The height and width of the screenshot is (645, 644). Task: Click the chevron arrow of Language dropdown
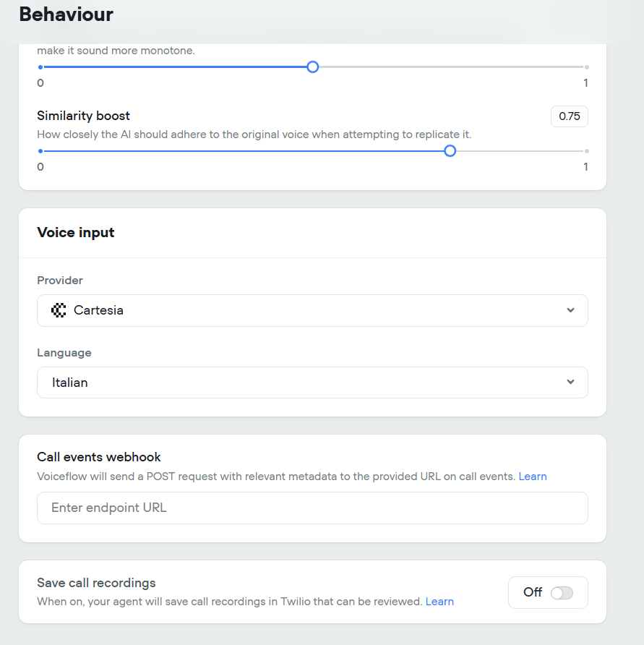tap(570, 382)
